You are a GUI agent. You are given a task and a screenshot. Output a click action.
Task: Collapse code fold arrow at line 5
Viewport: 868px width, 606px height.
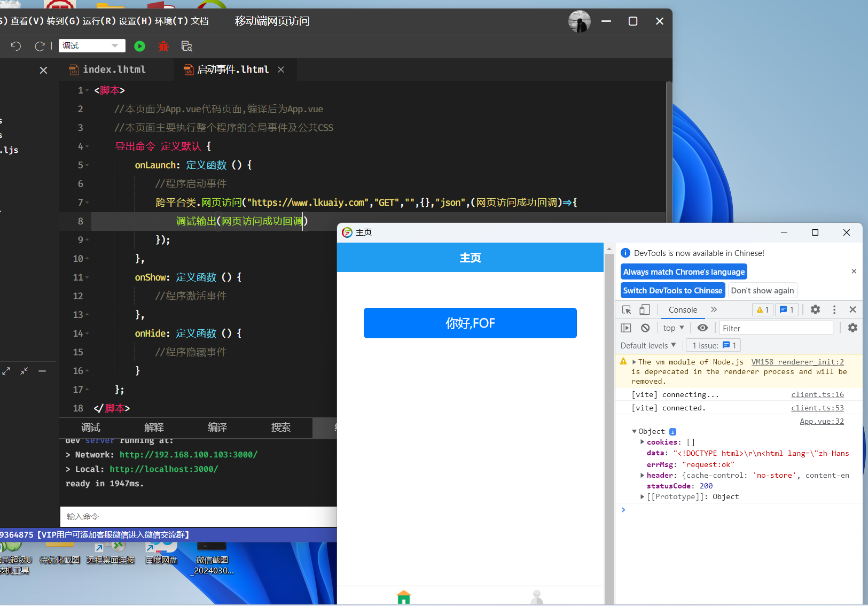coord(87,165)
